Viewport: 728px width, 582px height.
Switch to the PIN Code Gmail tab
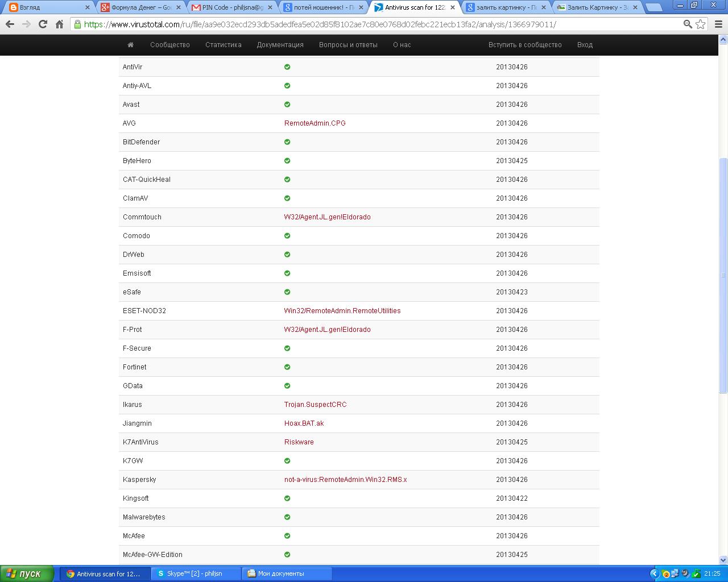[x=230, y=7]
